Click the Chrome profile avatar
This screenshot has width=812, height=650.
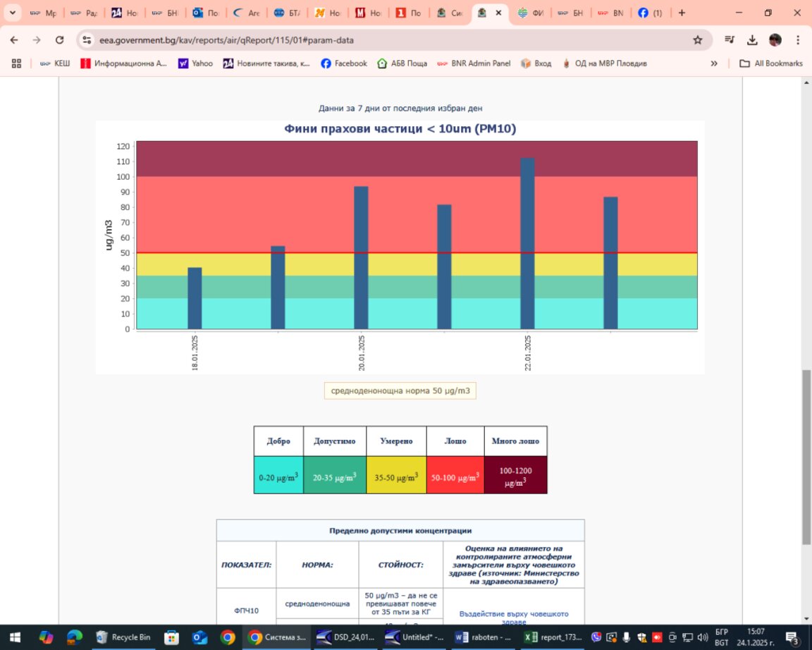point(775,40)
